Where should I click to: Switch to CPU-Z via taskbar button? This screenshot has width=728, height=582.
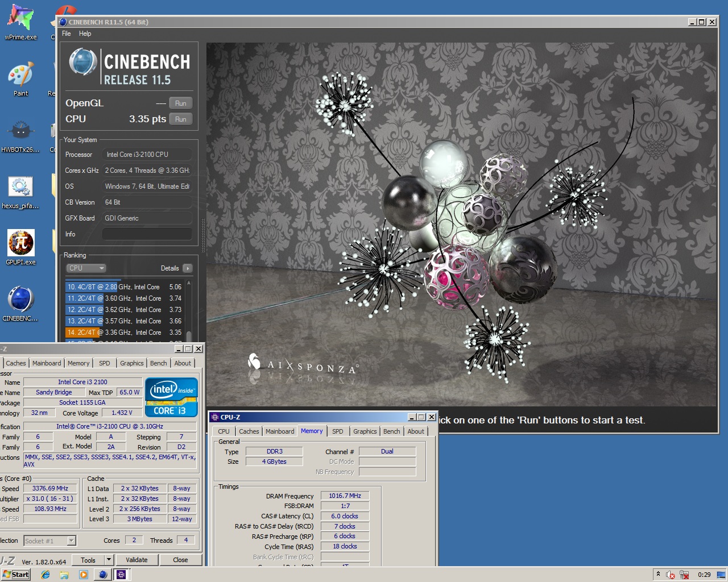[x=121, y=575]
